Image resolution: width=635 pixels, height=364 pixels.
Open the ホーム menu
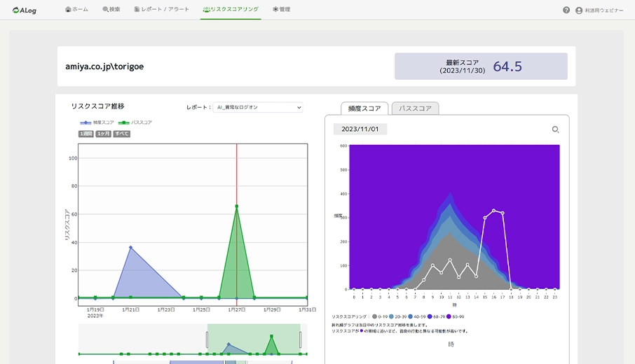coord(76,9)
